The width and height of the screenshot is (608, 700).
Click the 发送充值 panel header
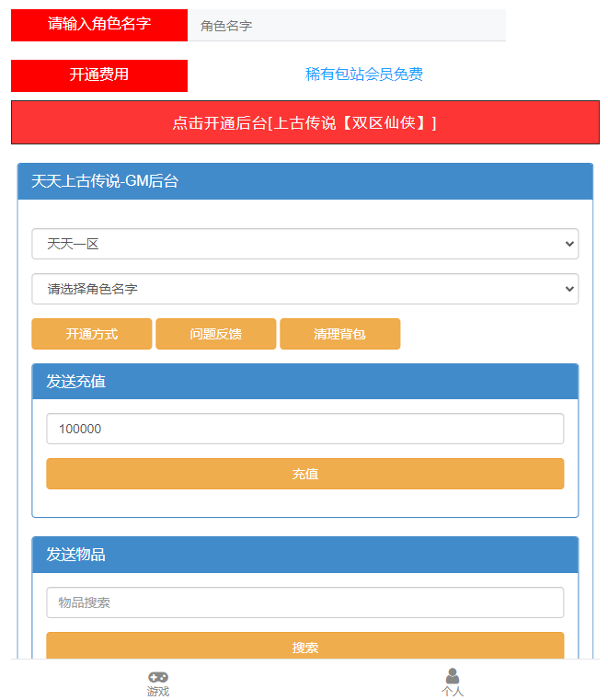(x=305, y=381)
